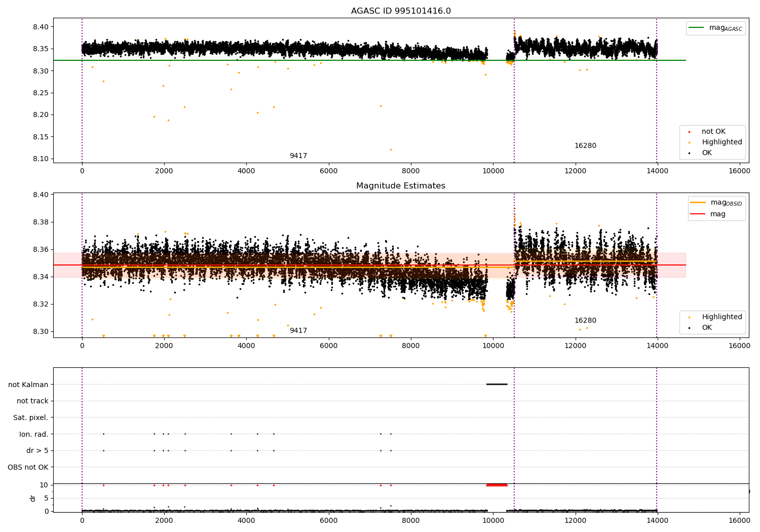The height and width of the screenshot is (532, 760).
Task: Click the 'Sat. pixel.' row label
Action: (x=31, y=418)
